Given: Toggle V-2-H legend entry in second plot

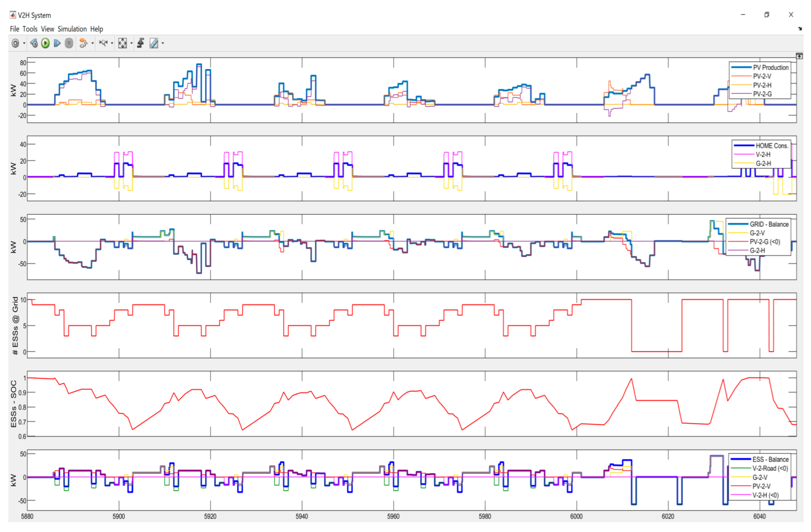Looking at the screenshot, I should 763,155.
